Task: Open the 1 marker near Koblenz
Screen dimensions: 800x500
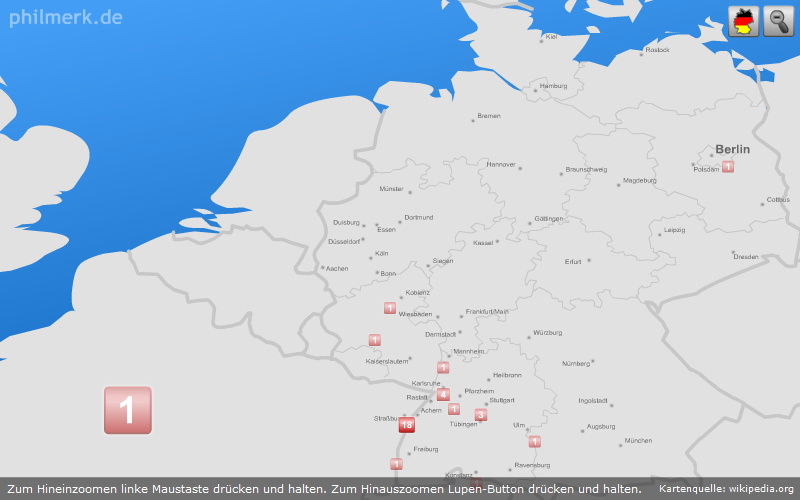Action: coord(390,308)
